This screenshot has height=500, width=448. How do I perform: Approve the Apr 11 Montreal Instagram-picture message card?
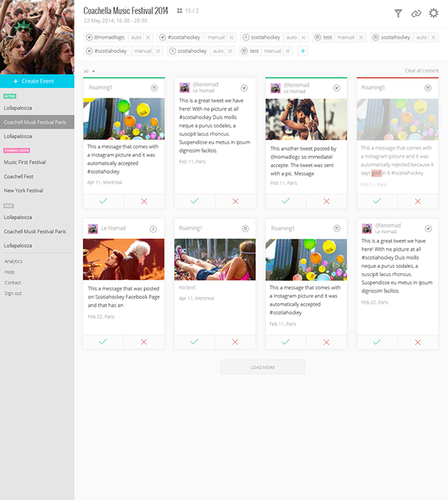pyautogui.click(x=103, y=201)
